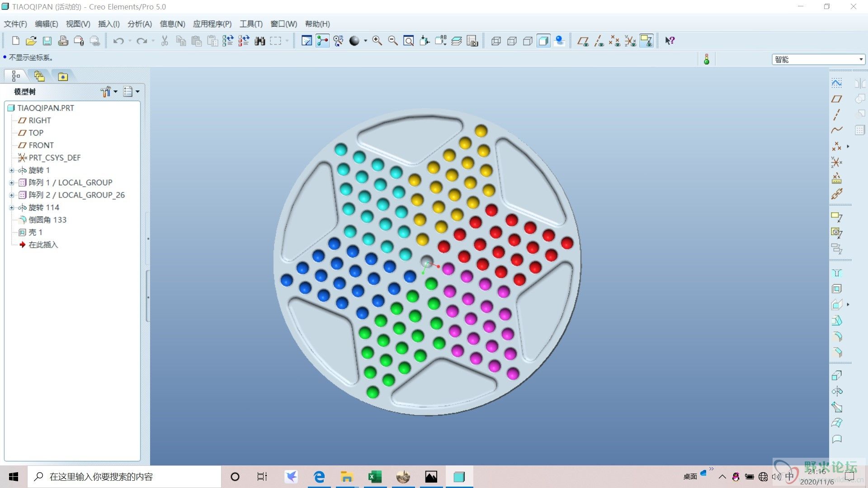The width and height of the screenshot is (868, 488).
Task: Undo the last operation
Action: [x=118, y=41]
